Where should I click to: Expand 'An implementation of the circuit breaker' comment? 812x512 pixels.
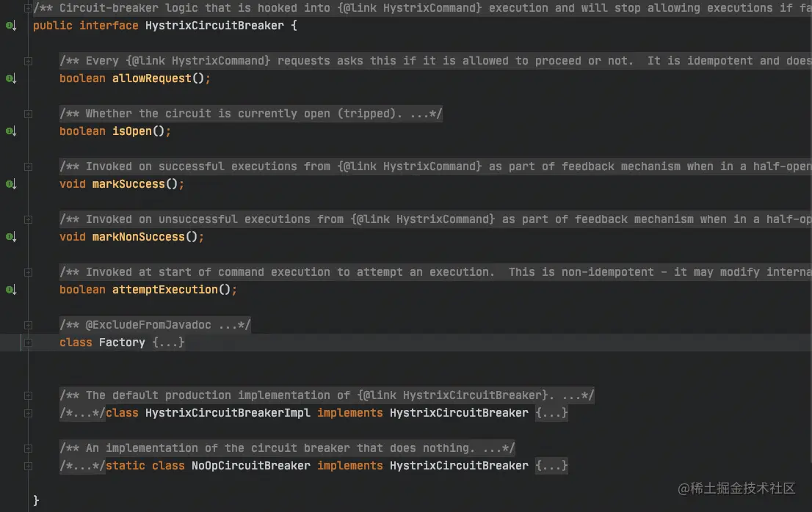[28, 448]
